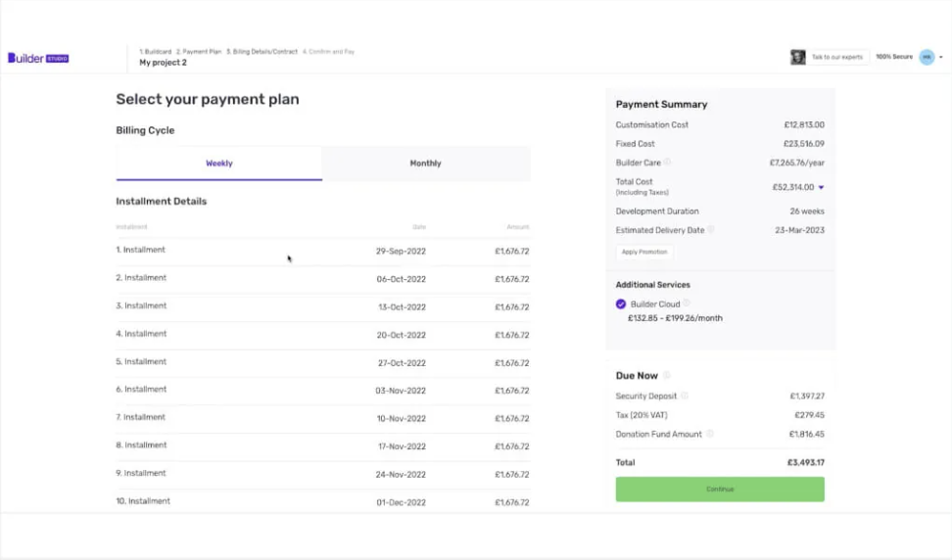Select the 1. Installment row label
The image size is (952, 560).
[x=140, y=250]
